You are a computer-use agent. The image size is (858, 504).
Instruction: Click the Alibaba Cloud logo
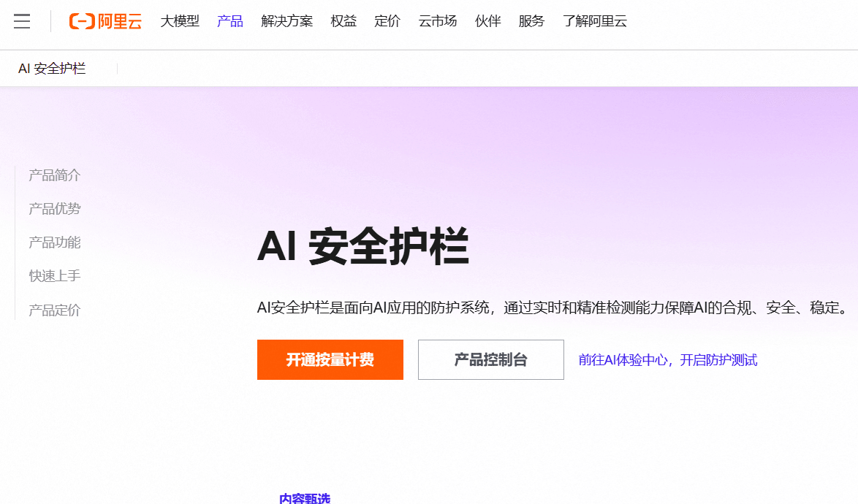(106, 21)
